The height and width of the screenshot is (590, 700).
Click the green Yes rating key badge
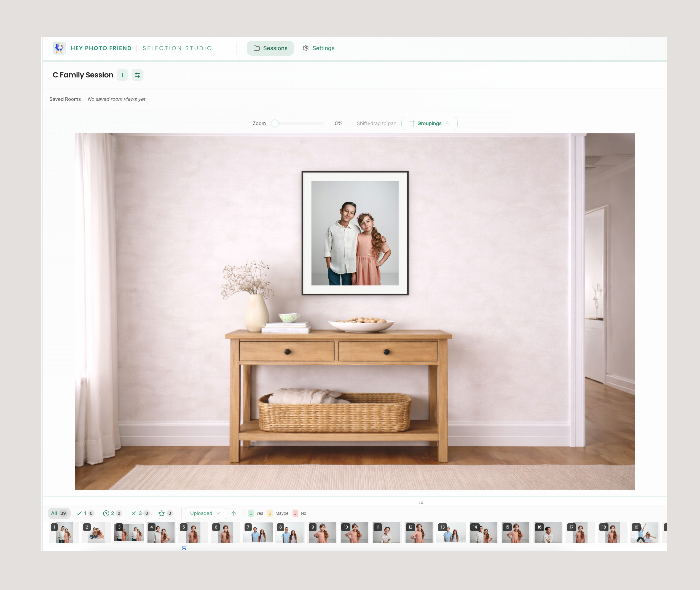click(251, 513)
